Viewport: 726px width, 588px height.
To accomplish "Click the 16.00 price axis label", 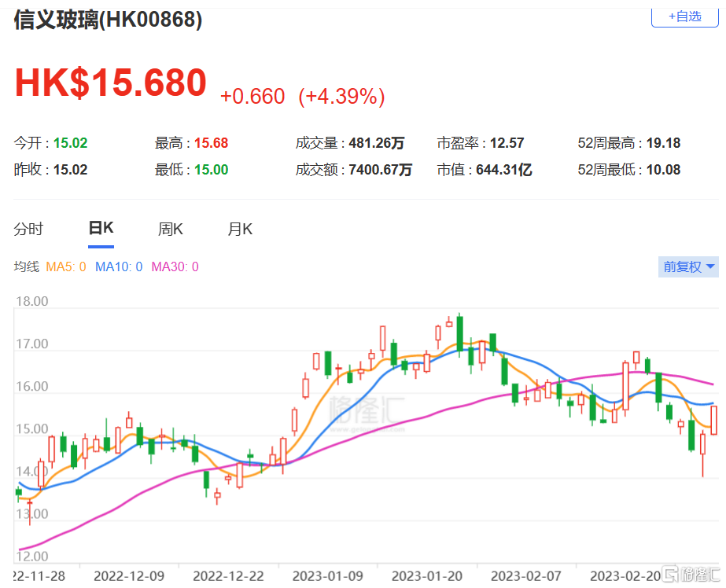I will 32,387.
